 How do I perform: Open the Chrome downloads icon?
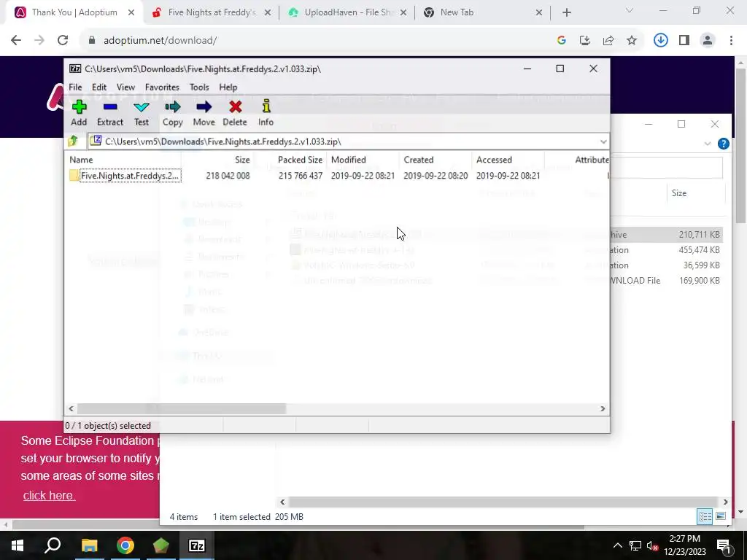(x=661, y=41)
